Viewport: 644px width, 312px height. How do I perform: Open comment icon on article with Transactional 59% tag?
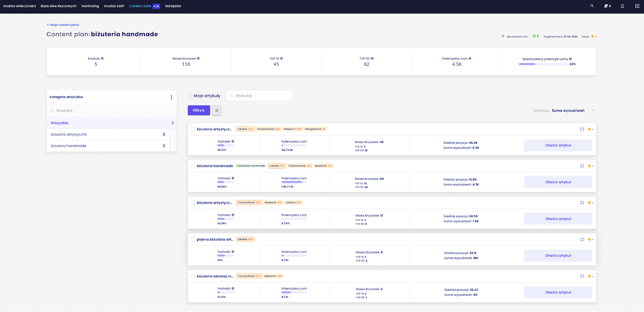point(582,203)
